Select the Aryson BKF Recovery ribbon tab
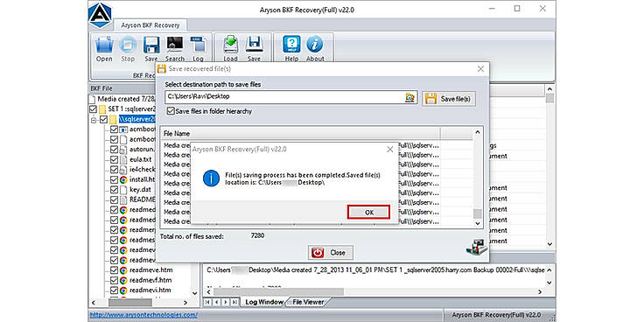Viewport: 644px width, 322px height. coord(150,25)
